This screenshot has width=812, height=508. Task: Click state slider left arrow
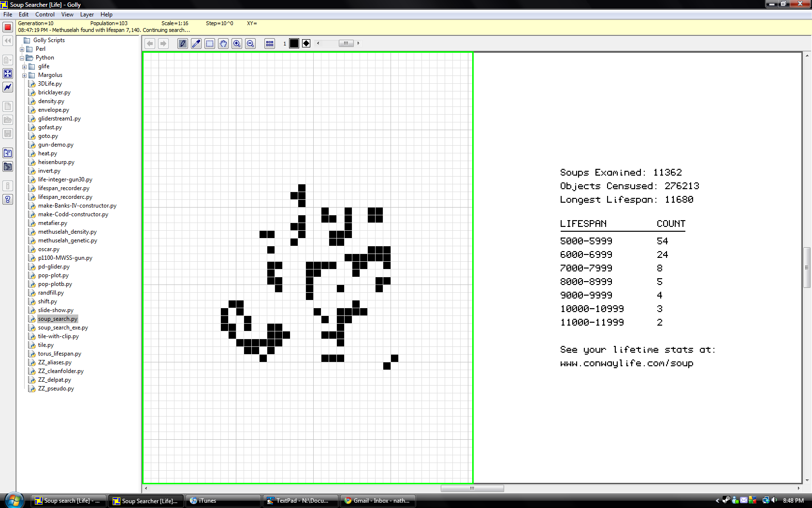318,44
